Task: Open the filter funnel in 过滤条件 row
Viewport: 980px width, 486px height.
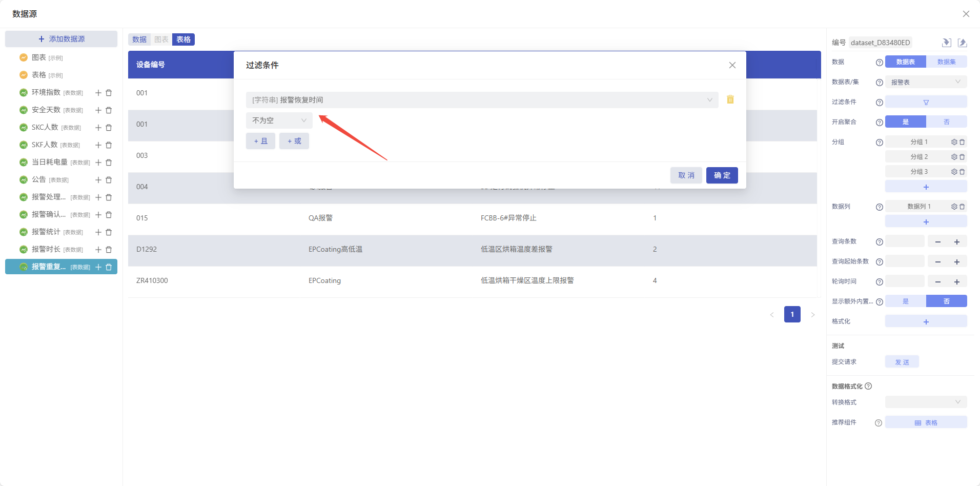Action: click(926, 102)
